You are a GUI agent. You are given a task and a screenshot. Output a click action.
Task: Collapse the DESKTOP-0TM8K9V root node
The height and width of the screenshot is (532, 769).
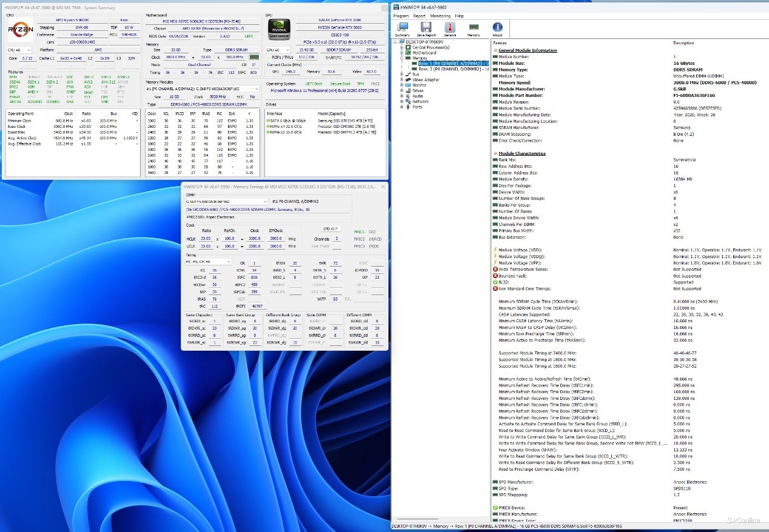(395, 42)
